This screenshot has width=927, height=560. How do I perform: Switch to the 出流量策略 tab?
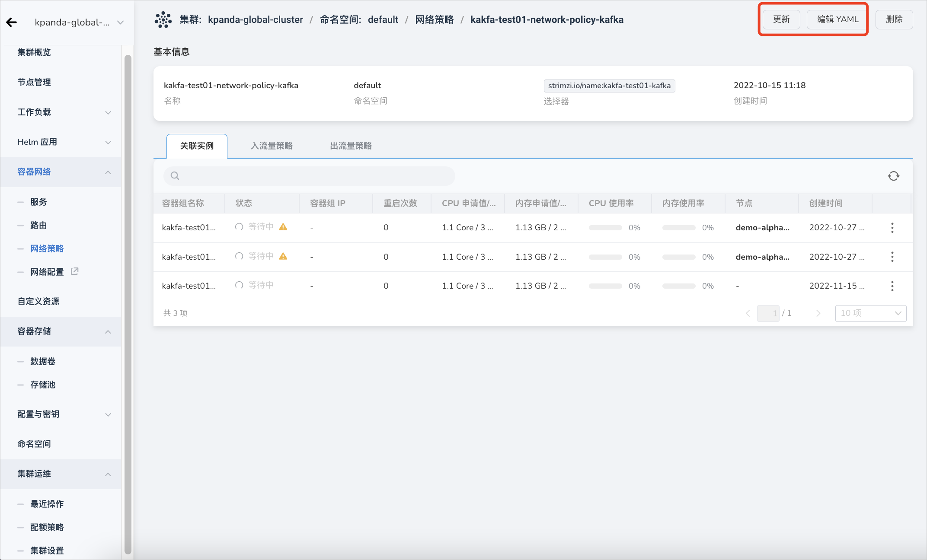pyautogui.click(x=351, y=146)
